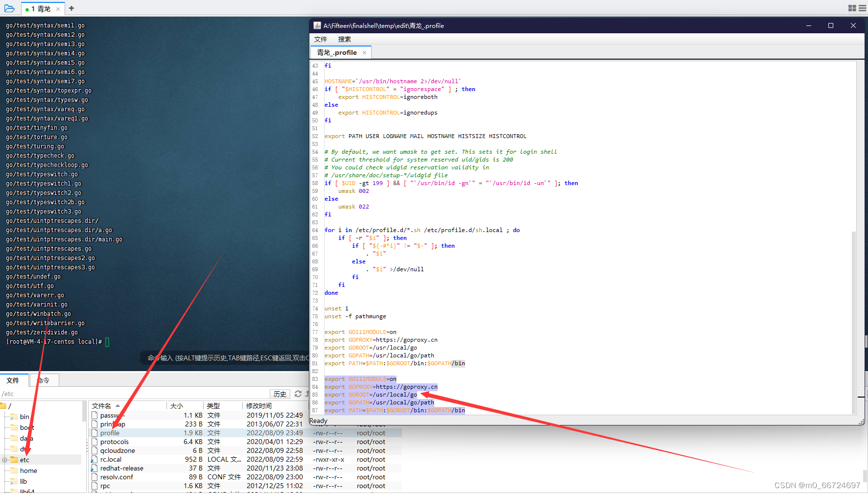Select the rc.local file row
The width and height of the screenshot is (868, 494).
point(246,459)
